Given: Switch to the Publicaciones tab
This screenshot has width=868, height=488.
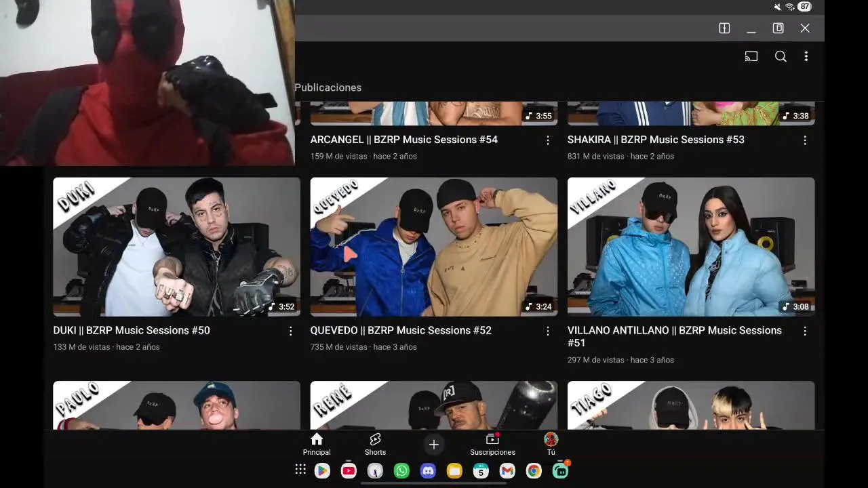Looking at the screenshot, I should coord(328,87).
